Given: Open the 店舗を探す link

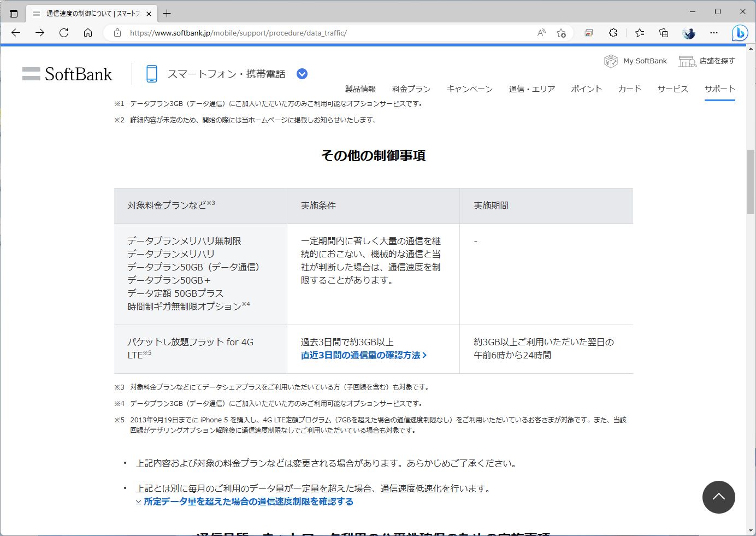Looking at the screenshot, I should click(x=706, y=61).
